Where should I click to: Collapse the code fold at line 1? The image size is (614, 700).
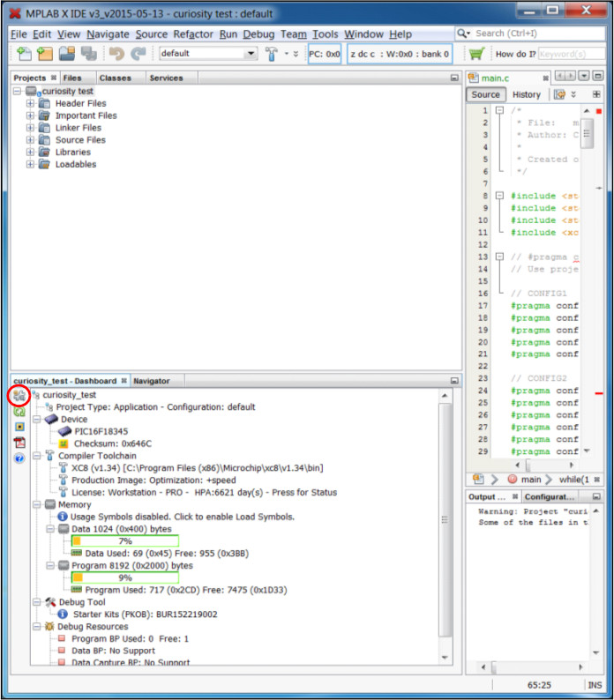click(500, 110)
